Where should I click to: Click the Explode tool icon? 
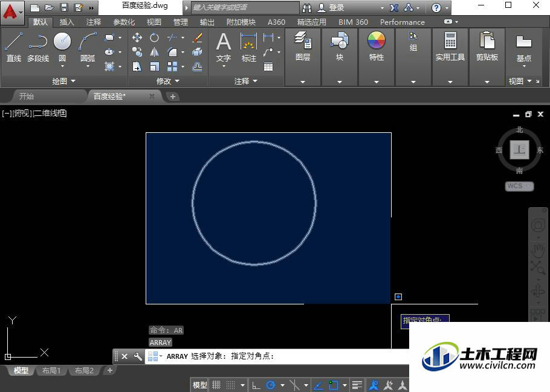198,52
